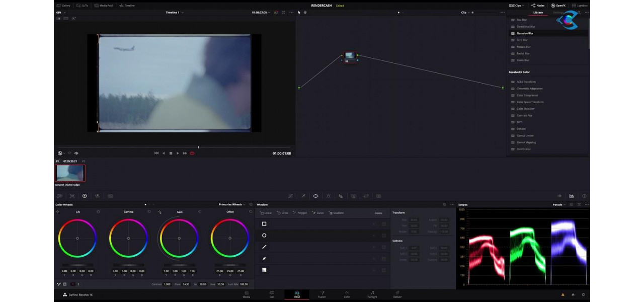Image resolution: width=644 pixels, height=302 pixels.
Task: Select the arrow pointer tool in node editor
Action: click(x=299, y=12)
